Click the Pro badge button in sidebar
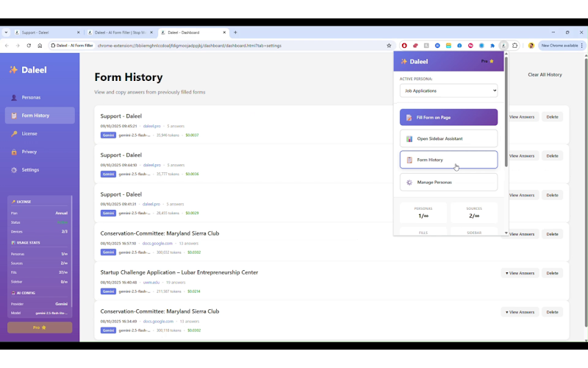The height and width of the screenshot is (368, 588). [40, 328]
